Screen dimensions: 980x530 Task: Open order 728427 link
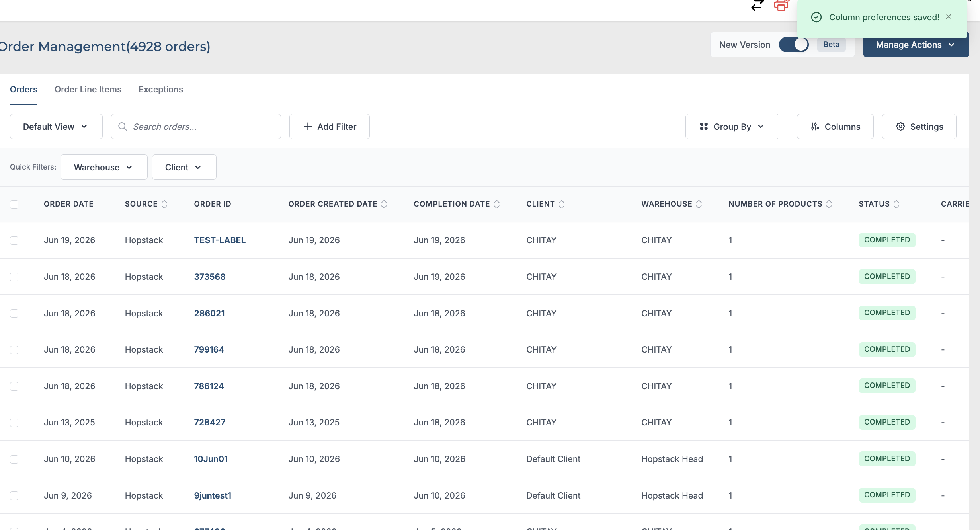[210, 423]
